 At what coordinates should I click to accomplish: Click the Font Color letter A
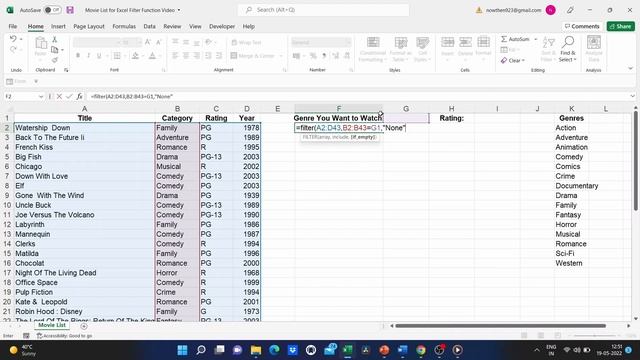click(152, 56)
